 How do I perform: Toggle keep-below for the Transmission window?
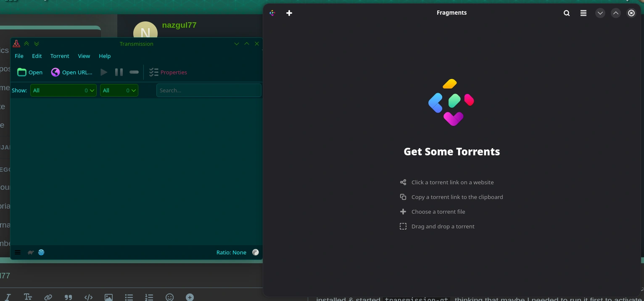click(37, 44)
